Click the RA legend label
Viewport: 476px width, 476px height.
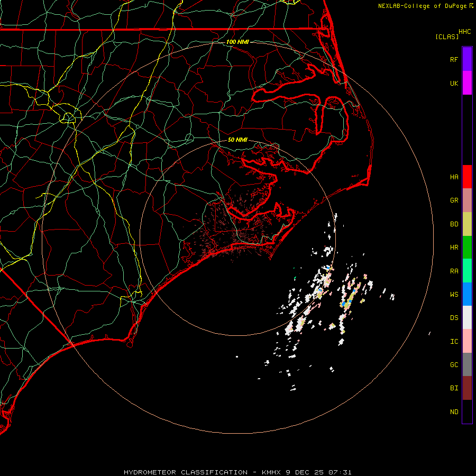pyautogui.click(x=454, y=271)
